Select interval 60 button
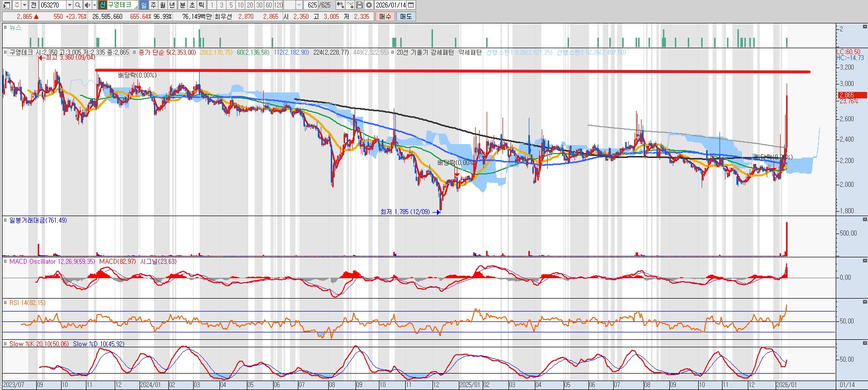The image size is (868, 390). tap(269, 5)
